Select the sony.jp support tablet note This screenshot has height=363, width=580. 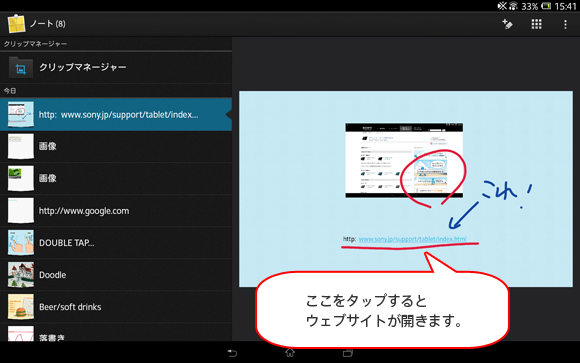click(x=116, y=114)
